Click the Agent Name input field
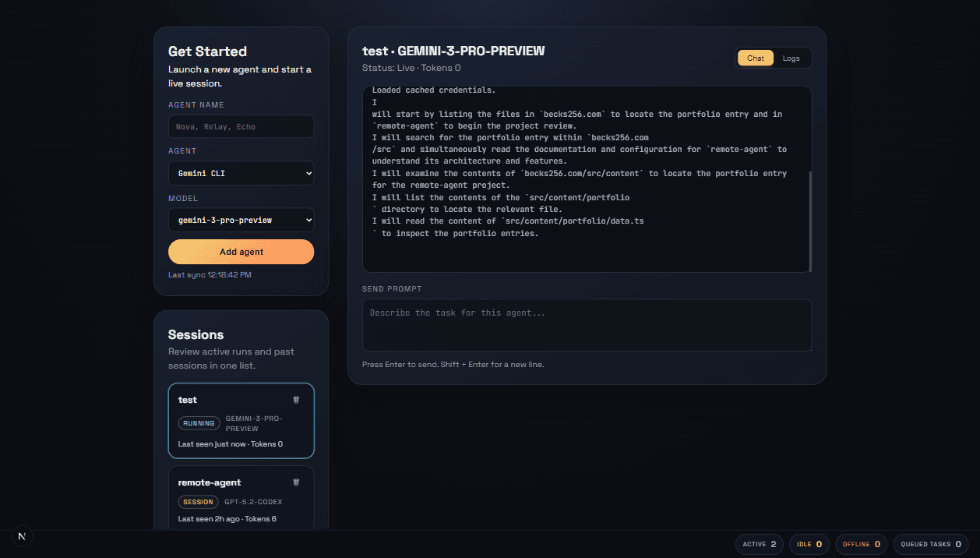This screenshot has height=558, width=980. 241,126
